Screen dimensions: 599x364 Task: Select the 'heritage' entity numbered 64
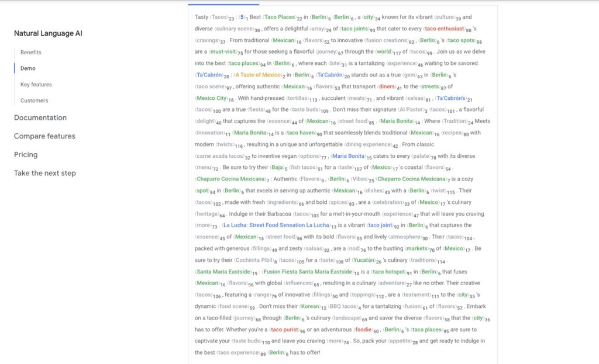click(x=208, y=214)
